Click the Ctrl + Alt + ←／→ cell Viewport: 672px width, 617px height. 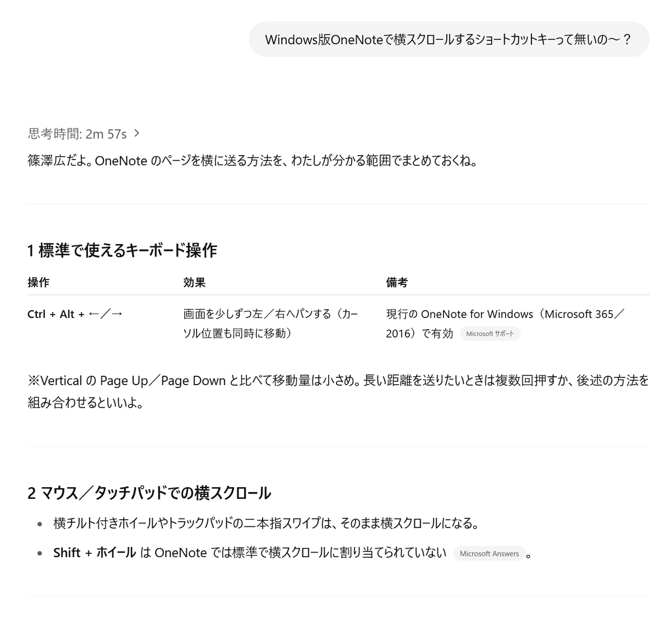point(75,314)
